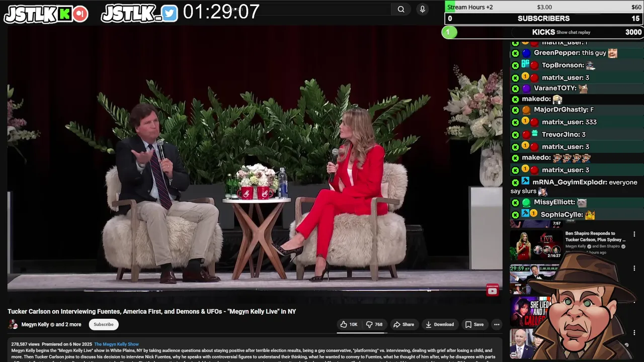644x362 pixels.
Task: Share the Megyn Kelly Live video
Action: tap(404, 324)
